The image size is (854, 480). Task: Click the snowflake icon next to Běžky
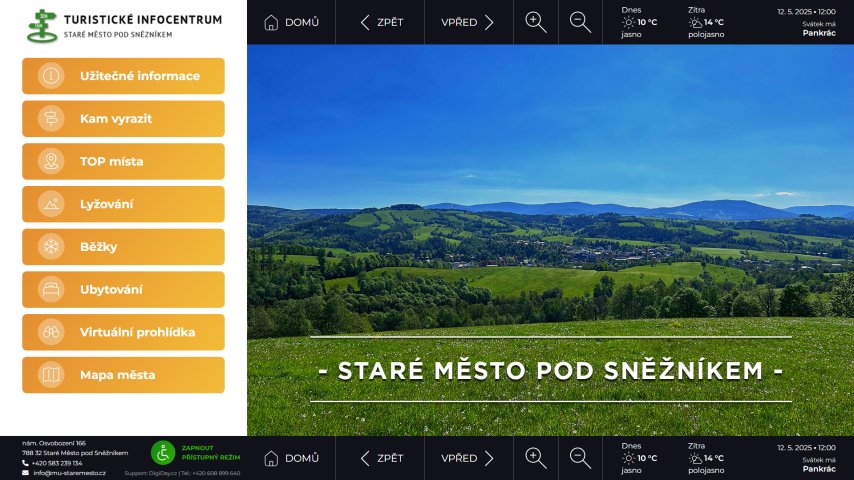tap(50, 247)
